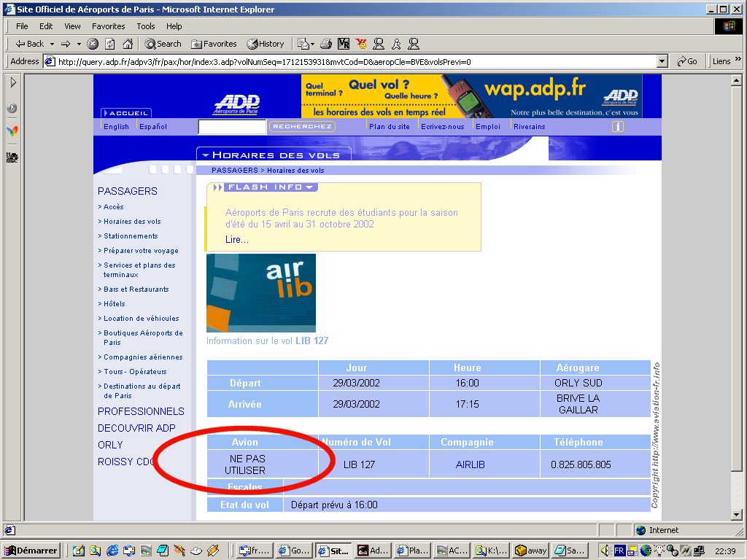Launch Internet Explorer from the quick launch bar
Viewport: 747px width, 560px height.
pos(112,551)
